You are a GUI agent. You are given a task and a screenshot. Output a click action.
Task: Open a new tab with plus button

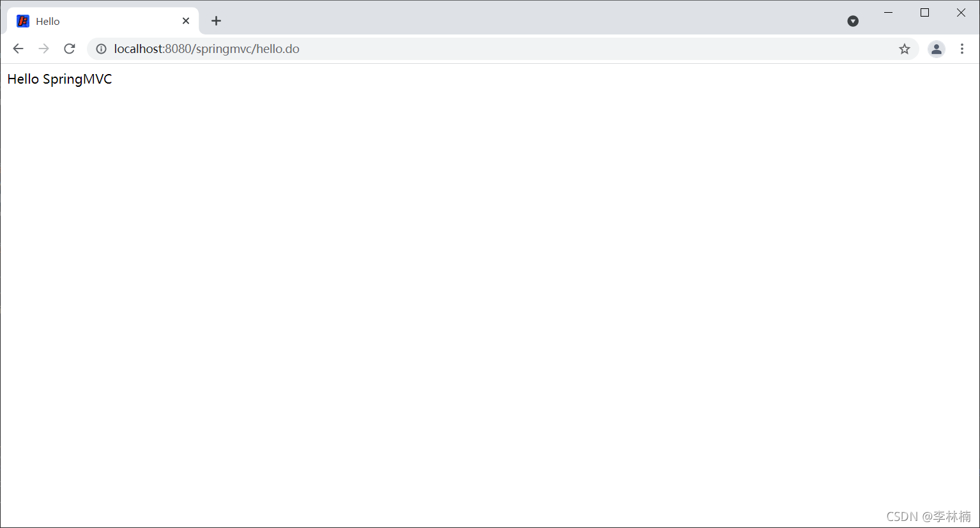tap(217, 21)
